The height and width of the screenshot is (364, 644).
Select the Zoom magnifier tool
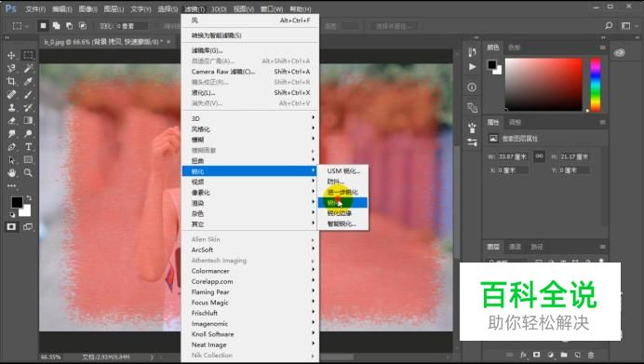(x=28, y=173)
